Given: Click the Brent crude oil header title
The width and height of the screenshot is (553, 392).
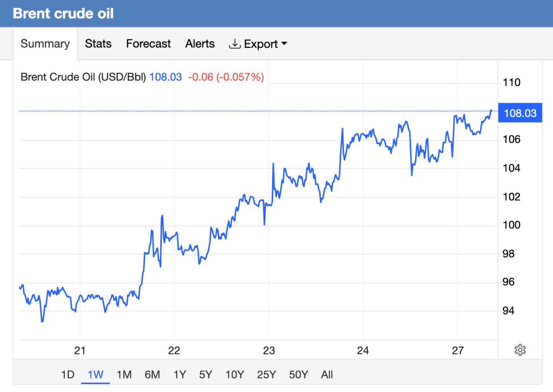Looking at the screenshot, I should coord(63,13).
